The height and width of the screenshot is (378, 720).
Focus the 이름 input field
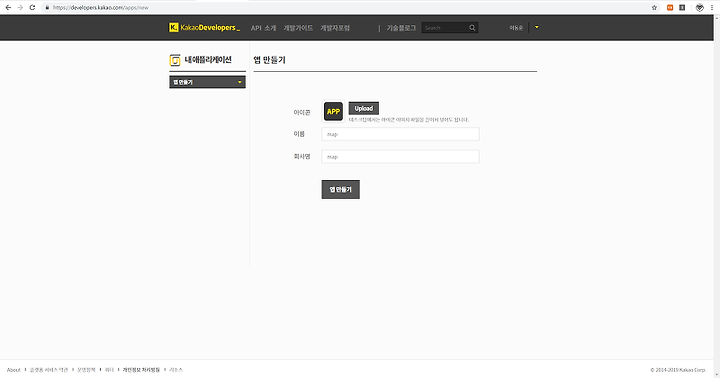click(400, 134)
